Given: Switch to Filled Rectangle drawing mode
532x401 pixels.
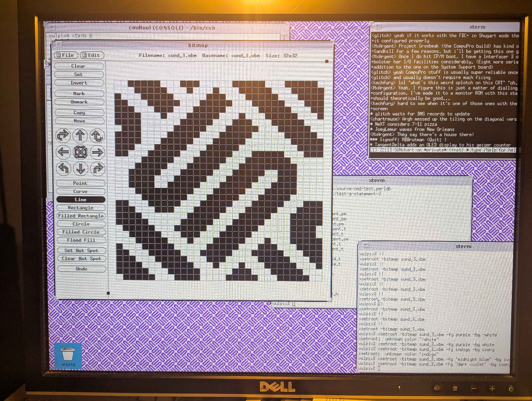Looking at the screenshot, I should 81,216.
